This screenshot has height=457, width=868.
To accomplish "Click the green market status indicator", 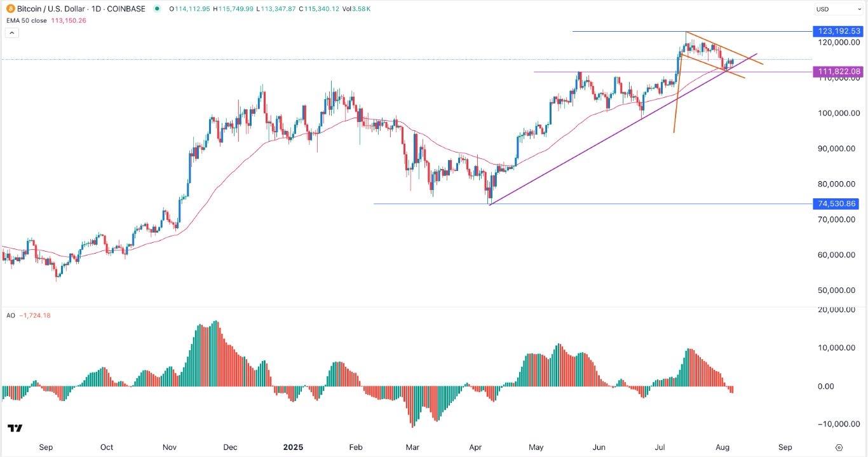I will click(157, 9).
